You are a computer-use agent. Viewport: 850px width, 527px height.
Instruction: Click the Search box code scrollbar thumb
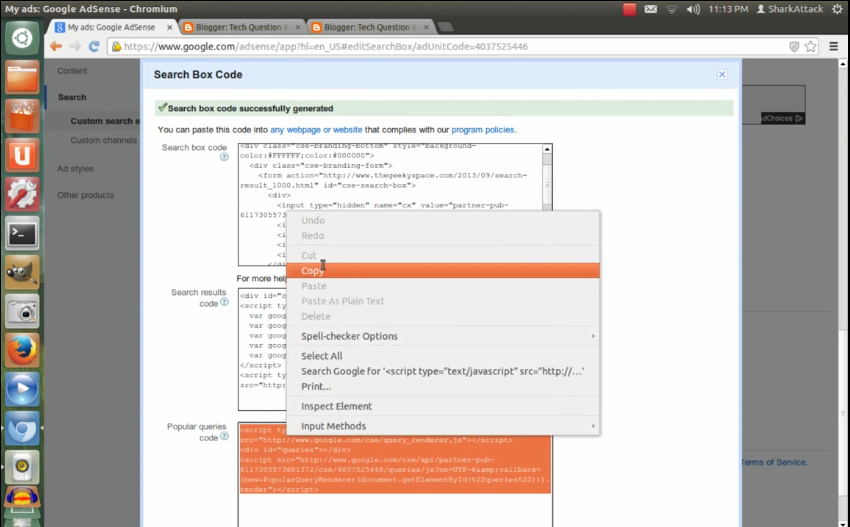click(546, 184)
